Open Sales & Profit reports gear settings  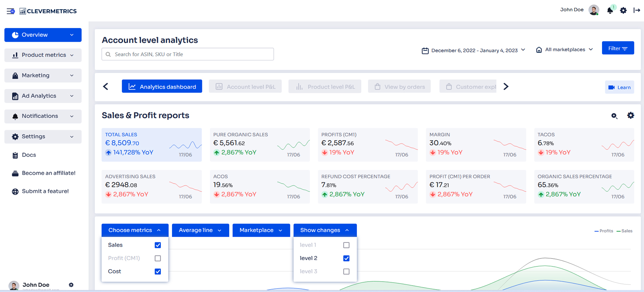(x=630, y=115)
